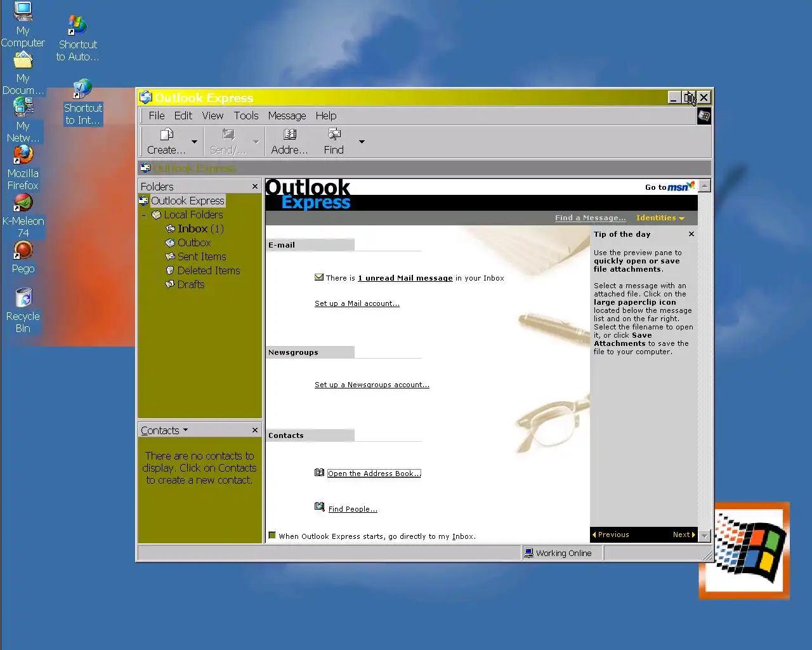The width and height of the screenshot is (812, 650).
Task: Select the Pego desktop icon
Action: pyautogui.click(x=23, y=258)
